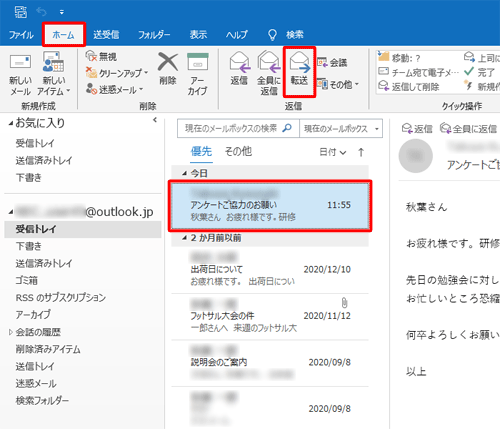Collapse the folder pane with the arrow

tap(155, 120)
